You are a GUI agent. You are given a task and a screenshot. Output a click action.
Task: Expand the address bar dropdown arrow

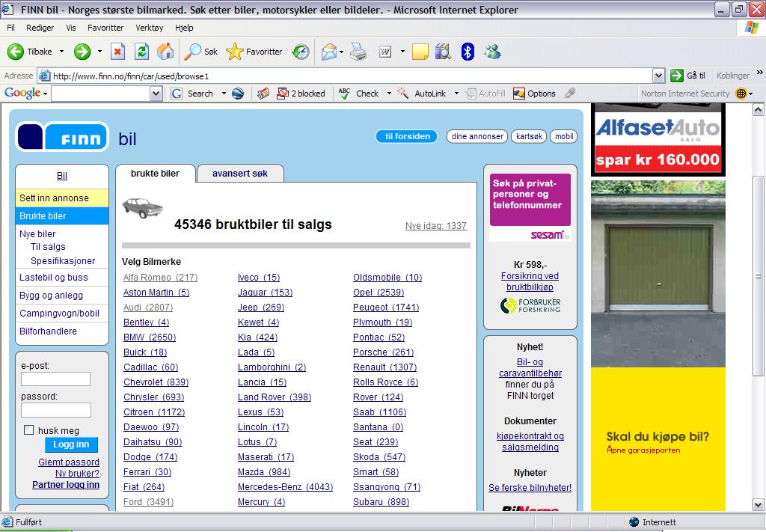tap(658, 76)
